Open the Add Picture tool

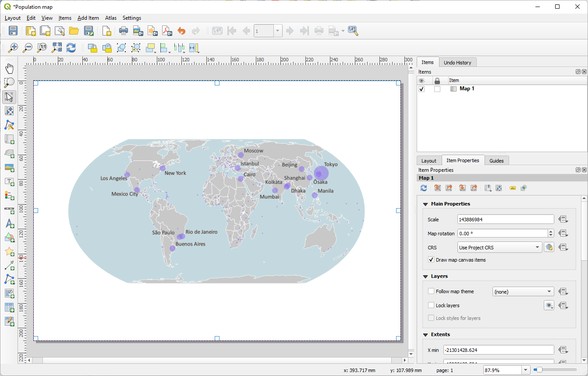[9, 168]
